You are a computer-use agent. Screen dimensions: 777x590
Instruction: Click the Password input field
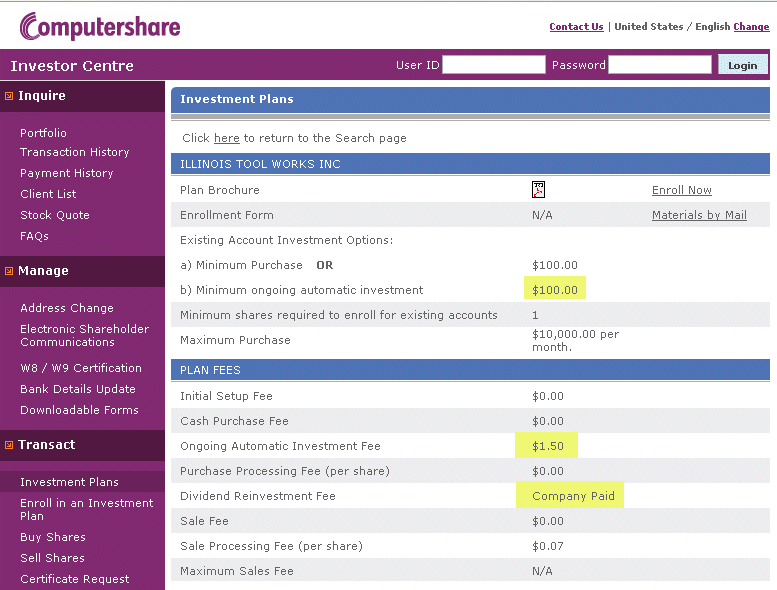(x=660, y=65)
